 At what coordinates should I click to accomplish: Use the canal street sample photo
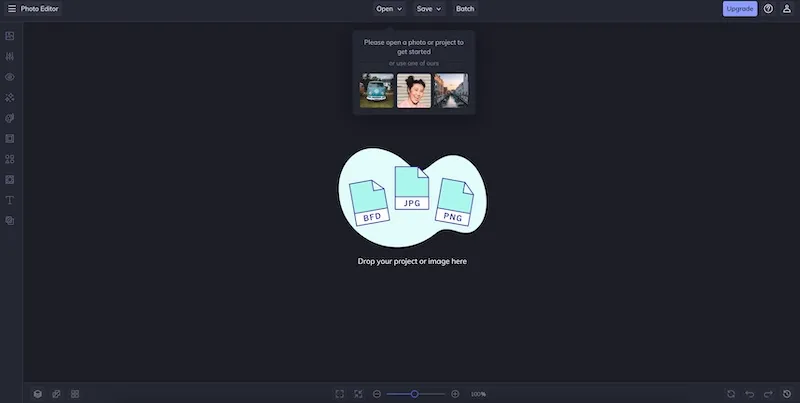pos(451,91)
